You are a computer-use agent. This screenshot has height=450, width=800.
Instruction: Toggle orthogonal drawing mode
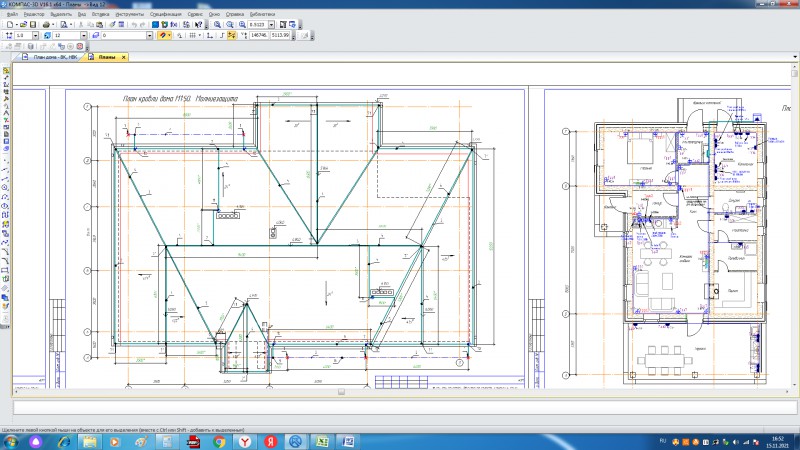pyautogui.click(x=220, y=35)
